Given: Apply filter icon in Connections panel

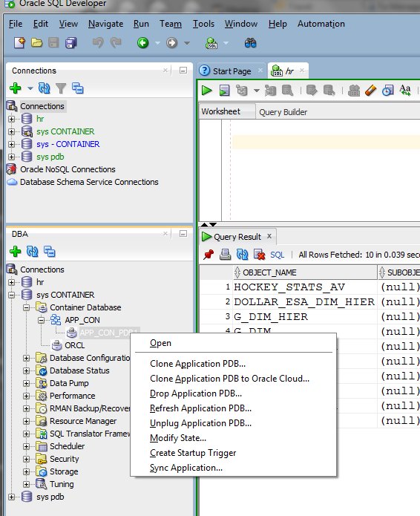Looking at the screenshot, I should [x=61, y=88].
